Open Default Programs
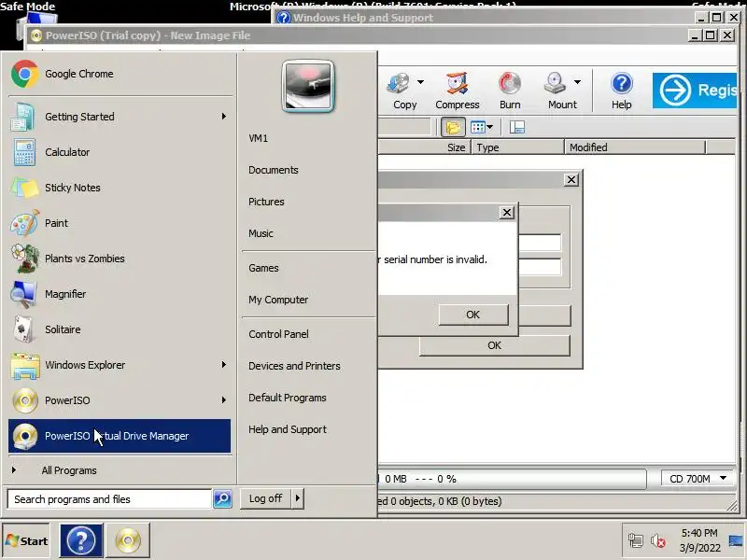Image resolution: width=747 pixels, height=560 pixels. (288, 398)
